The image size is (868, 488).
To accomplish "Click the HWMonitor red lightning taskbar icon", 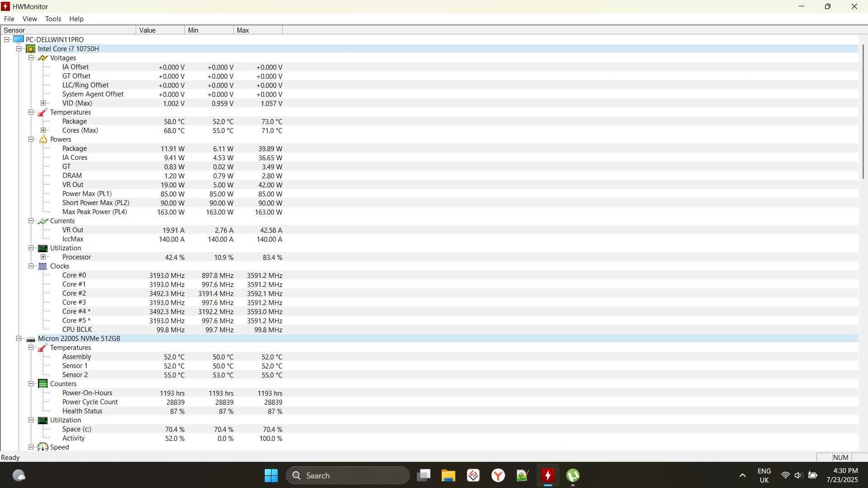I will click(x=548, y=475).
